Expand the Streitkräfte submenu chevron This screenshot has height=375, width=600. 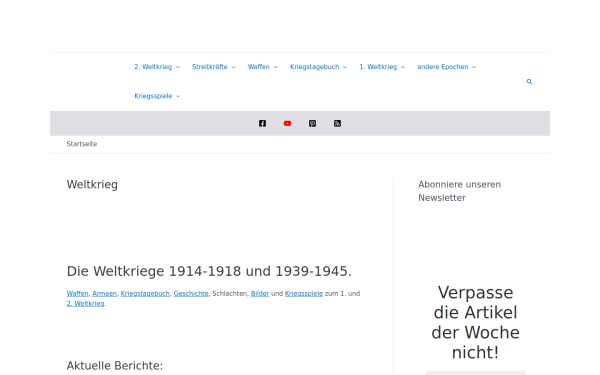[x=233, y=67]
